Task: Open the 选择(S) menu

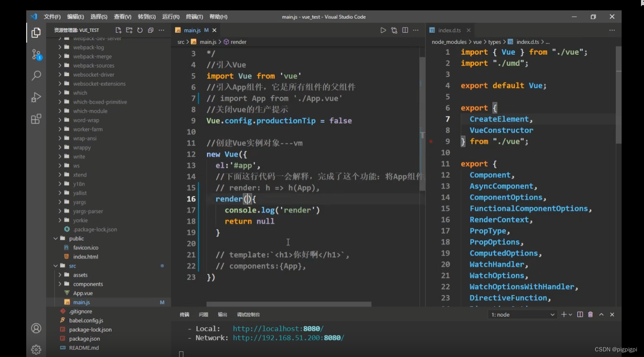Action: coord(99,17)
